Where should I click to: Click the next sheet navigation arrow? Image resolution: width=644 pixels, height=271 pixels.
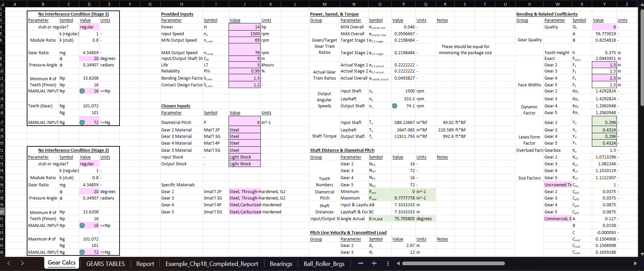click(x=22, y=263)
